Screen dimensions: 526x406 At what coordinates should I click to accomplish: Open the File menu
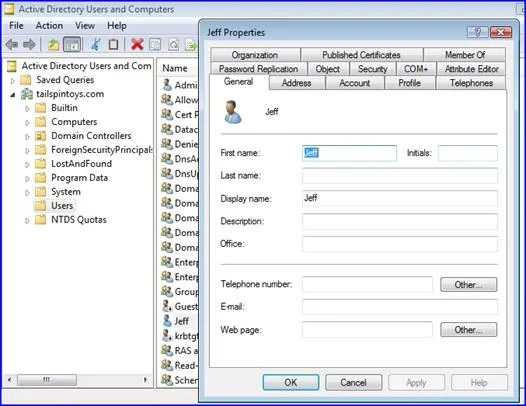16,26
